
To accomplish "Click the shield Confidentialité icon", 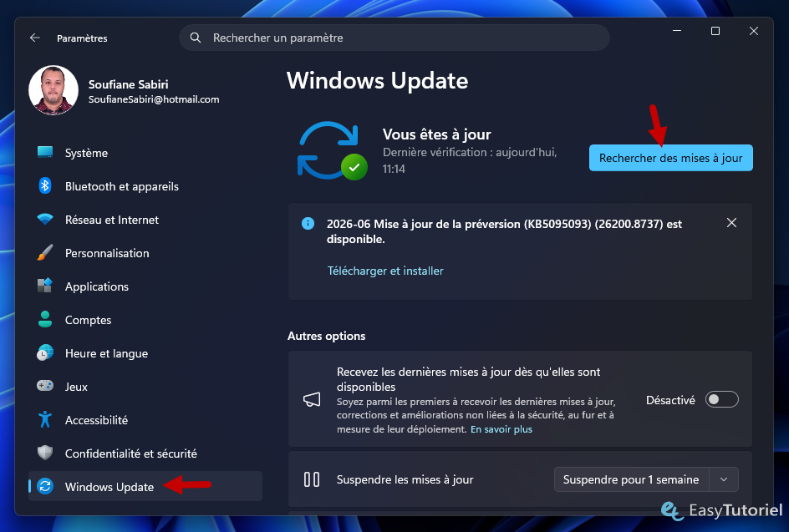I will (45, 453).
